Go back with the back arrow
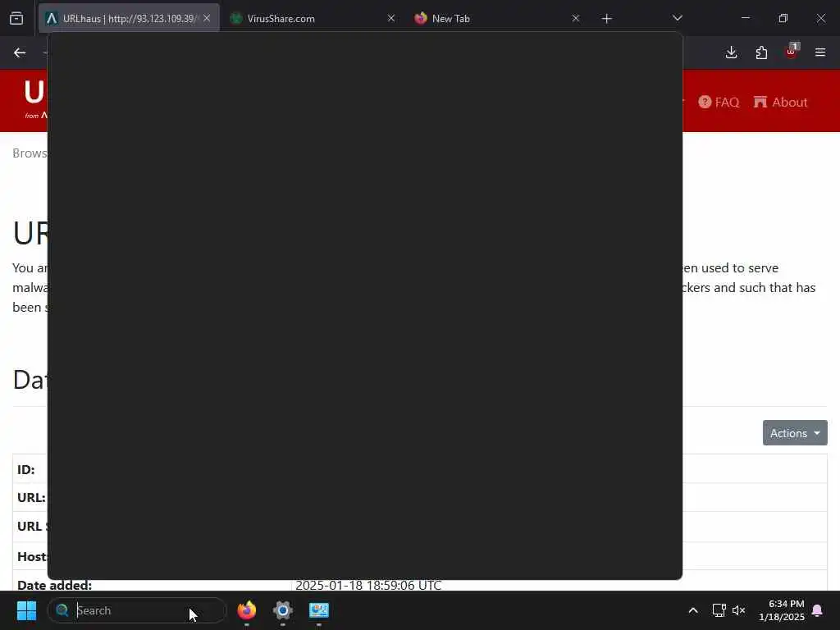The image size is (840, 630). 20,52
